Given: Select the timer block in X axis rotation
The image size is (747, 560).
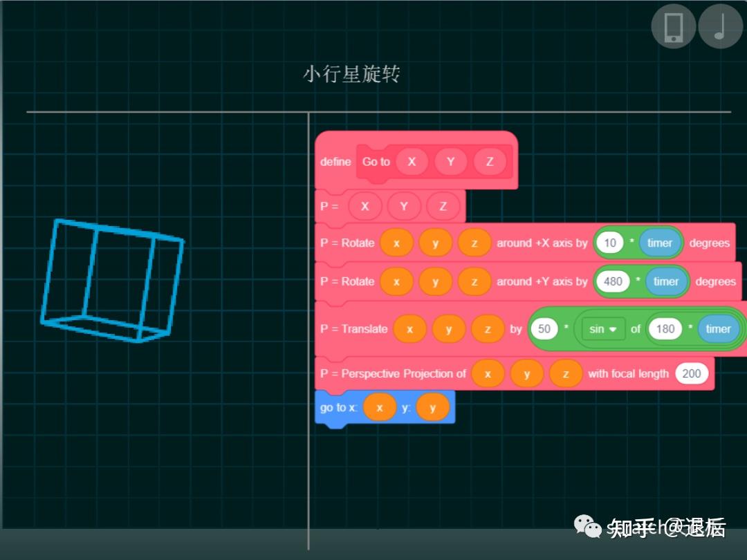Looking at the screenshot, I should tap(659, 243).
